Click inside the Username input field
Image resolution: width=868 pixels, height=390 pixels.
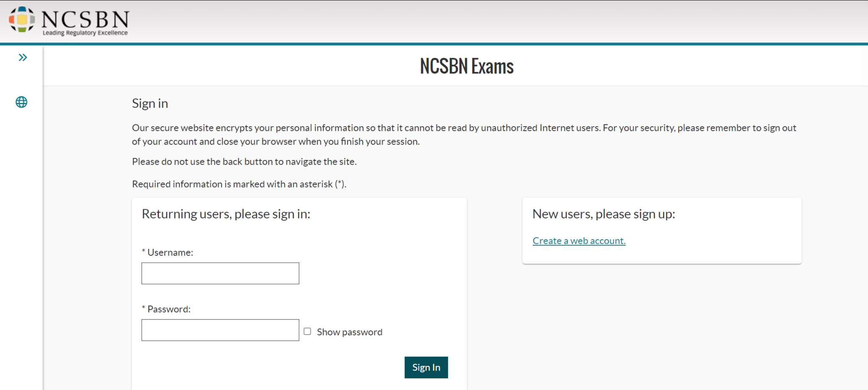pyautogui.click(x=220, y=273)
